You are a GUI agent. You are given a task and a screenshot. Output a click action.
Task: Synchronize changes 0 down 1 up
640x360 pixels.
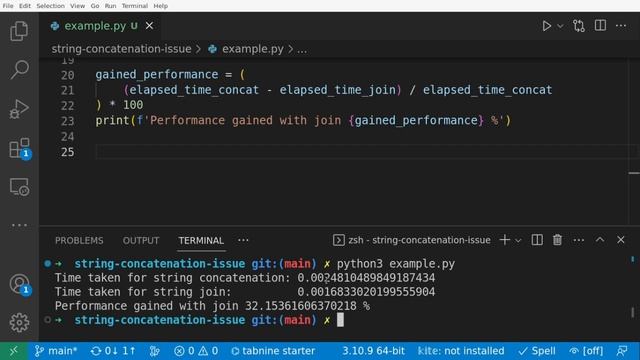tap(113, 351)
